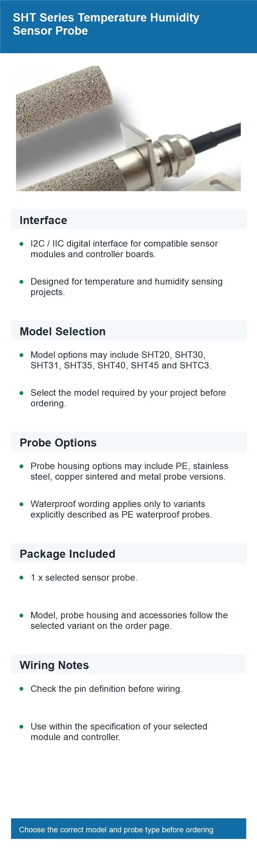Click the SHT Series Temperature Humidity title banner
This screenshot has width=257, height=868.
tap(128, 27)
